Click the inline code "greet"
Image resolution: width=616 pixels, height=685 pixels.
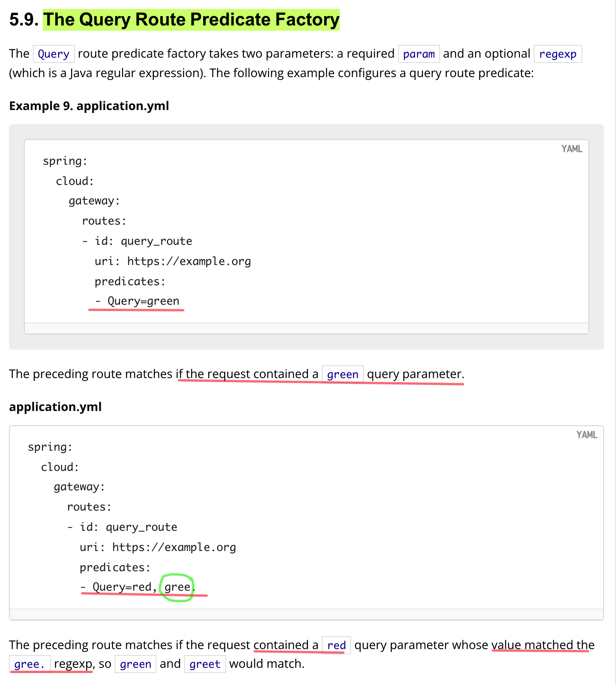(205, 664)
